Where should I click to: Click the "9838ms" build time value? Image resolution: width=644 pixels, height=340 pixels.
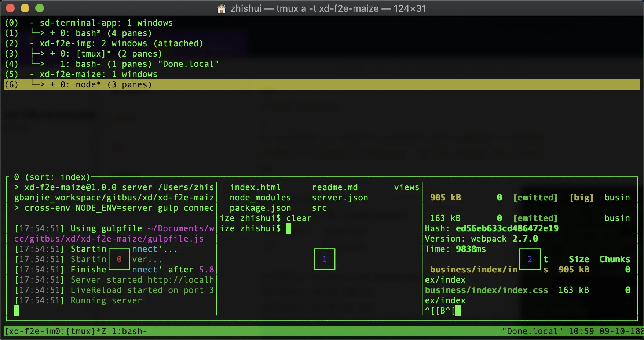[x=471, y=249]
